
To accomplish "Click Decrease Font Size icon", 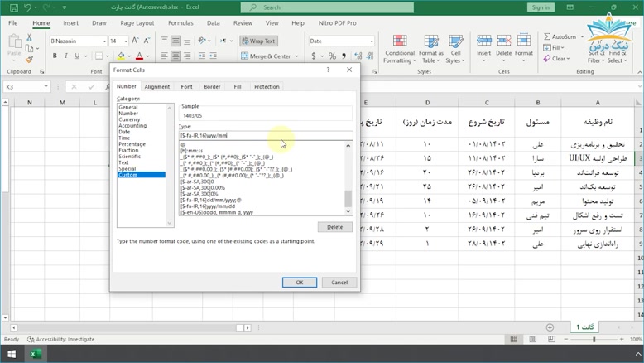I will pyautogui.click(x=147, y=41).
